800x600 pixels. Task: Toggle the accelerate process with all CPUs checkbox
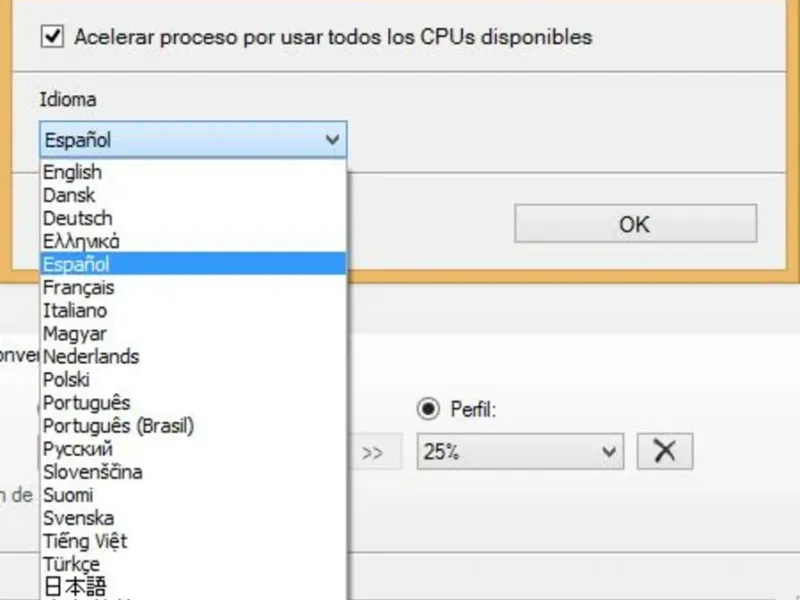coord(52,37)
